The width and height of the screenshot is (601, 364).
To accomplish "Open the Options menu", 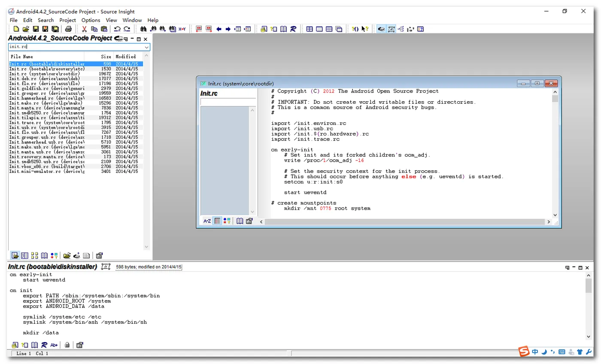I will (91, 20).
